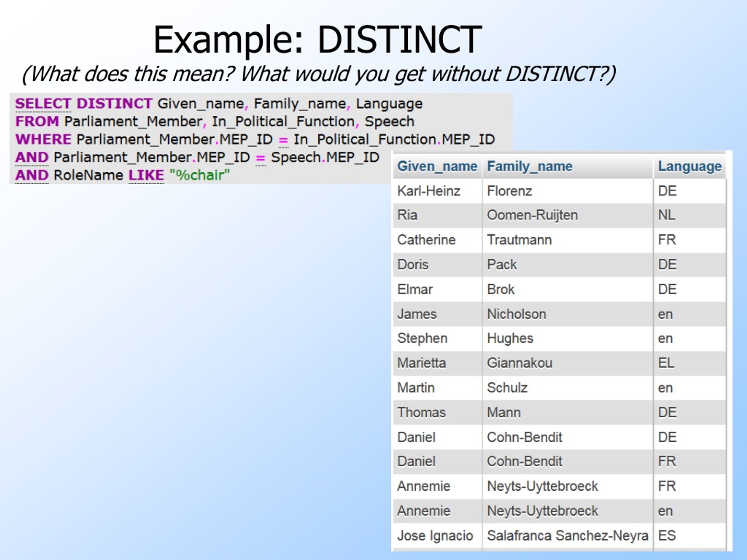Screen dimensions: 747x560
Task: Select the Jose Ignacio cell
Action: (x=437, y=536)
